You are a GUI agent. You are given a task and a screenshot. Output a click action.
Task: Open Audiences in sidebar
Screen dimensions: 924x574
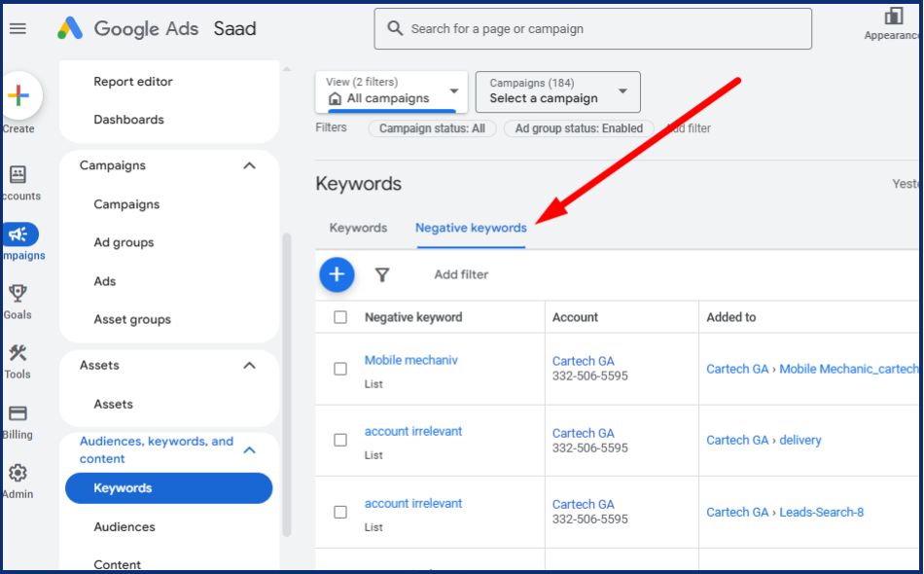click(124, 527)
